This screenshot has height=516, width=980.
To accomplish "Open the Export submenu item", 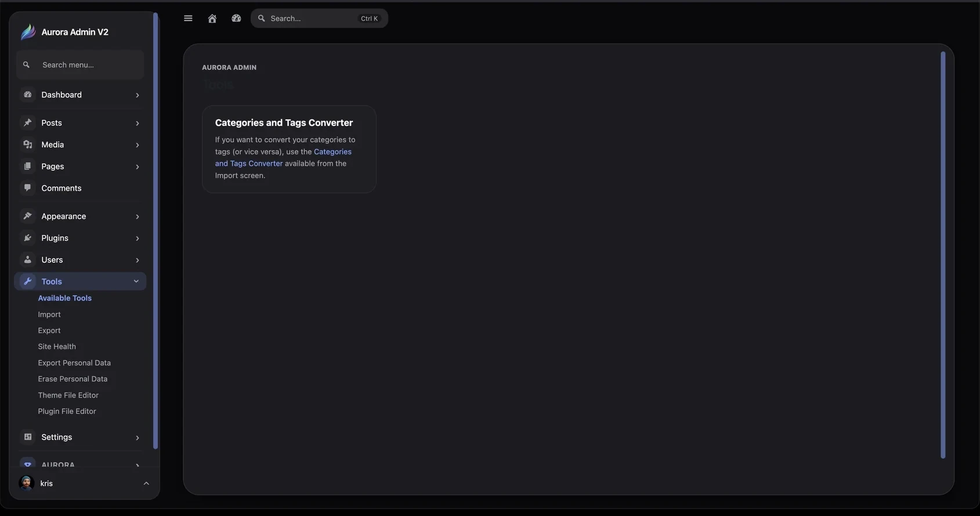I will click(x=49, y=330).
